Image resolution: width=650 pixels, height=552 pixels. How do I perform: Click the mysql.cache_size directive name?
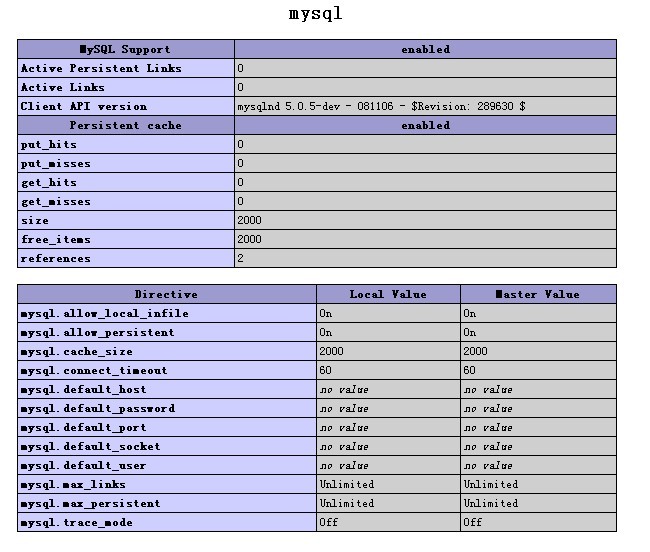tap(77, 351)
